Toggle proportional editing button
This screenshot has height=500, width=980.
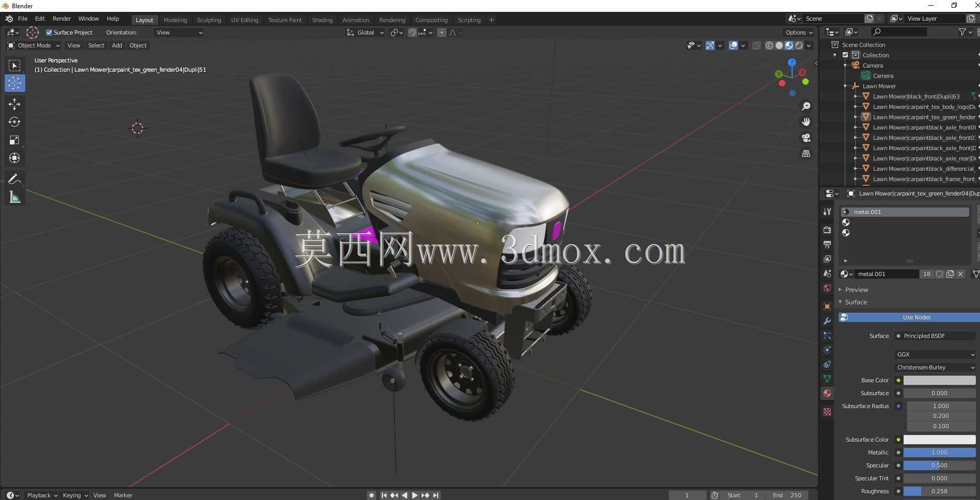click(x=442, y=33)
